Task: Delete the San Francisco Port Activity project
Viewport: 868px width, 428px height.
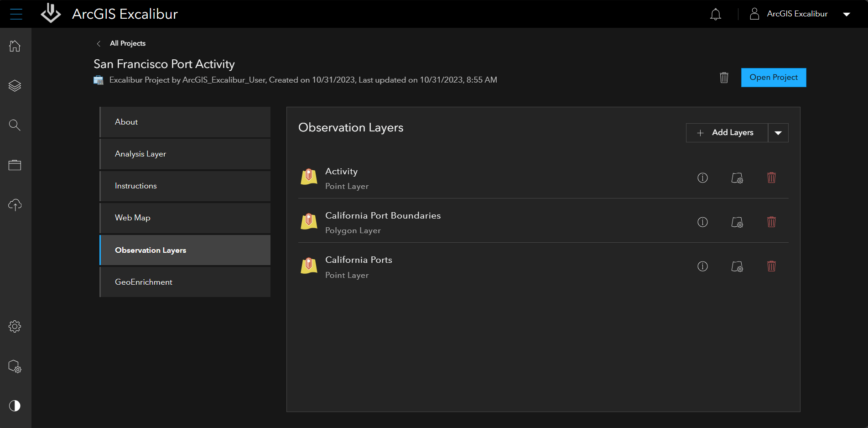Action: pos(724,78)
